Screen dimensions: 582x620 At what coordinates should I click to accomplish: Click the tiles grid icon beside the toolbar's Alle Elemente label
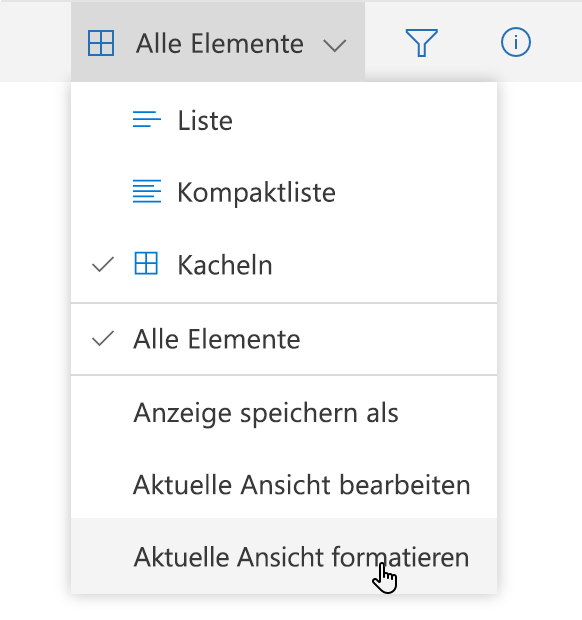(101, 43)
